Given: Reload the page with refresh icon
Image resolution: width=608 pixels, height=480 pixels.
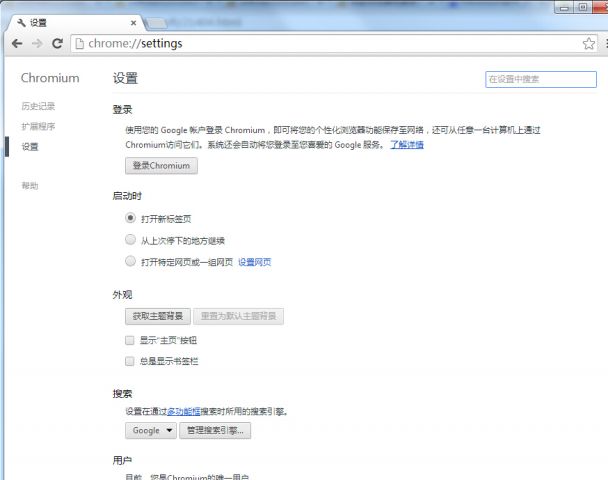Looking at the screenshot, I should coord(57,43).
